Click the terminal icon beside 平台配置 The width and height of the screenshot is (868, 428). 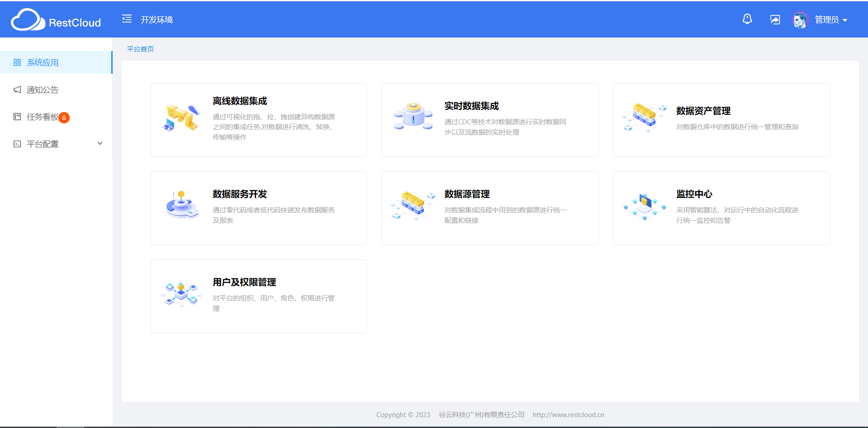[x=17, y=144]
